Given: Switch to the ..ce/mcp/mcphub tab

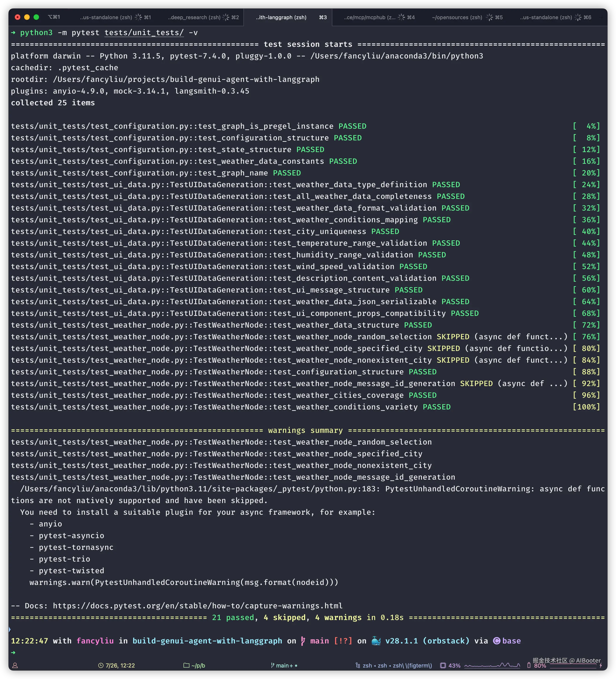Looking at the screenshot, I should tap(370, 17).
